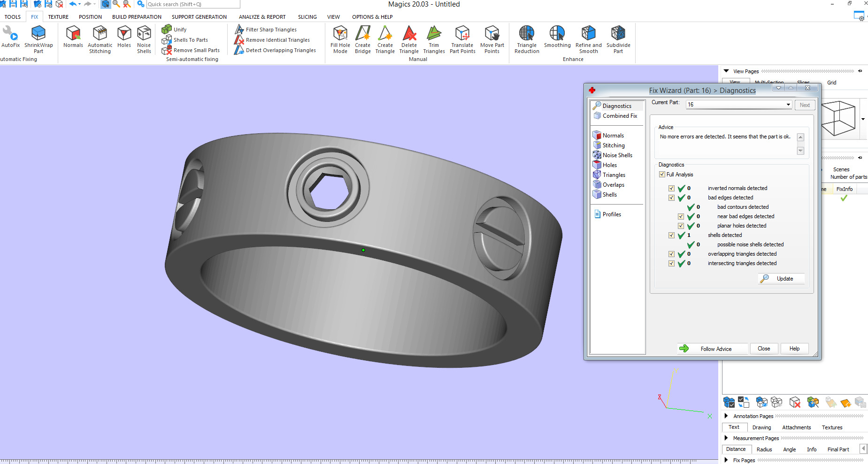
Task: Click the Holes tool in ribbon
Action: (124, 37)
